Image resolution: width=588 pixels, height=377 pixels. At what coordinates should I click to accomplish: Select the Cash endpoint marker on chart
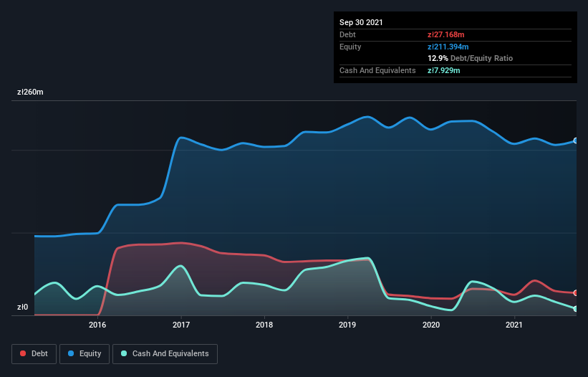tap(576, 309)
